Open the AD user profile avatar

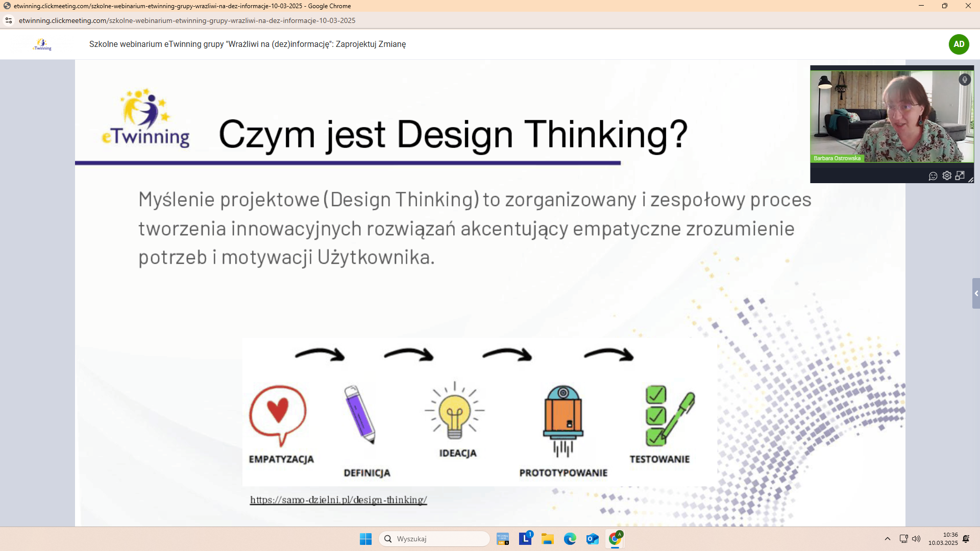click(x=959, y=44)
